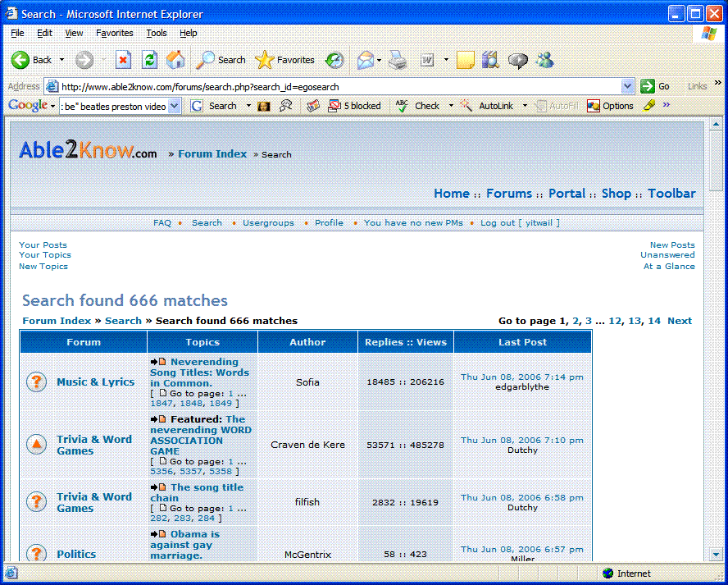Screen dimensions: 728x585
Task: Open the AutoLink dropdown arrow
Action: pos(525,106)
